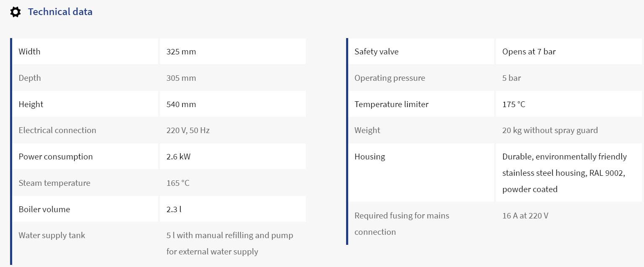The image size is (644, 267).
Task: Click the Safety valve label
Action: tap(376, 51)
